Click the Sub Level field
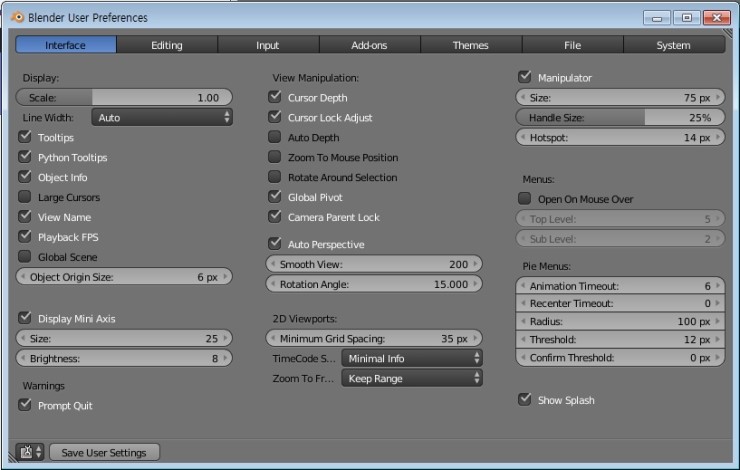The image size is (740, 470). tap(620, 239)
